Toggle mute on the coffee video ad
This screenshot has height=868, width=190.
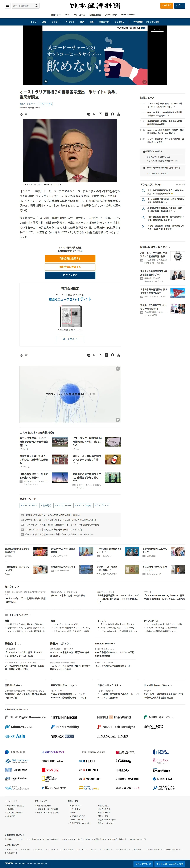pyautogui.click(x=46, y=81)
